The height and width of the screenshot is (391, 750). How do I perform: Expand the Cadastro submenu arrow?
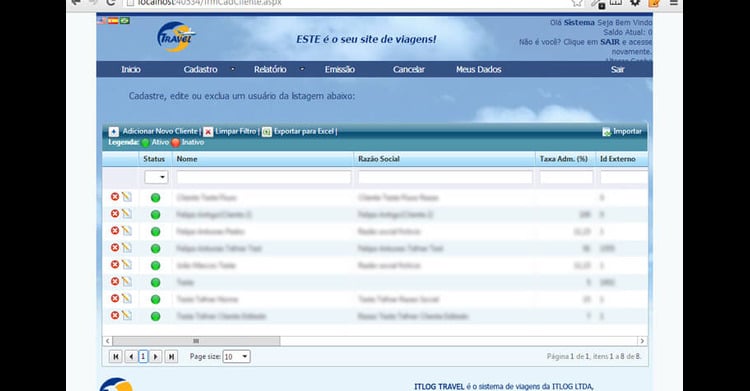(233, 69)
